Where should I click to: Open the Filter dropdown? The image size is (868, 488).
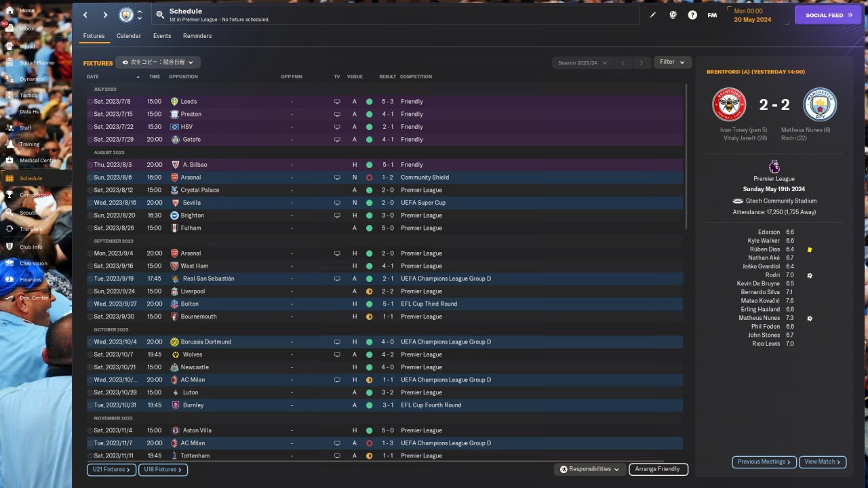(x=673, y=62)
